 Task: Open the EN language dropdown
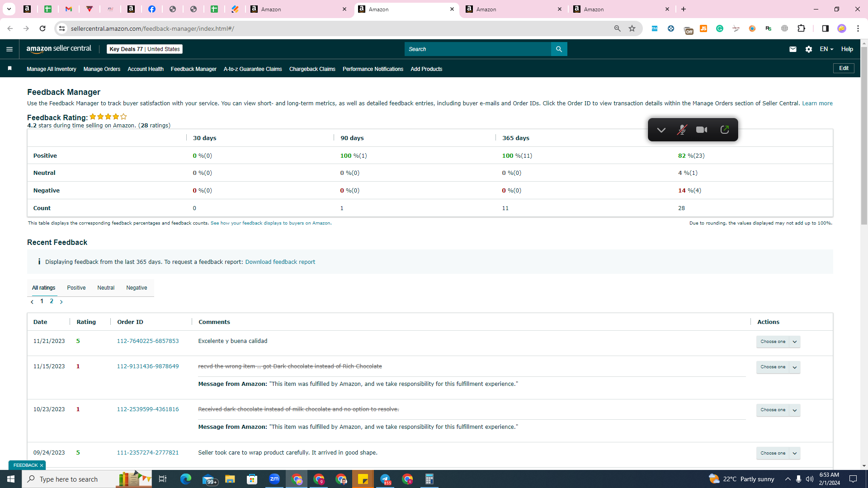point(826,49)
